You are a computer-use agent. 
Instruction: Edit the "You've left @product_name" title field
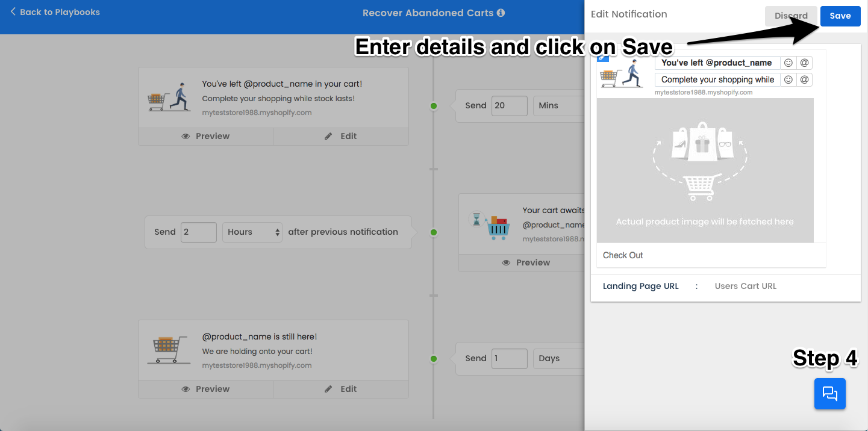pyautogui.click(x=717, y=63)
